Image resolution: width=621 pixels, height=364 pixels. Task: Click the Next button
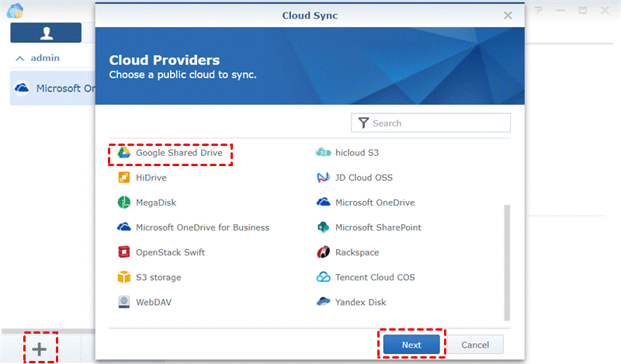point(411,345)
